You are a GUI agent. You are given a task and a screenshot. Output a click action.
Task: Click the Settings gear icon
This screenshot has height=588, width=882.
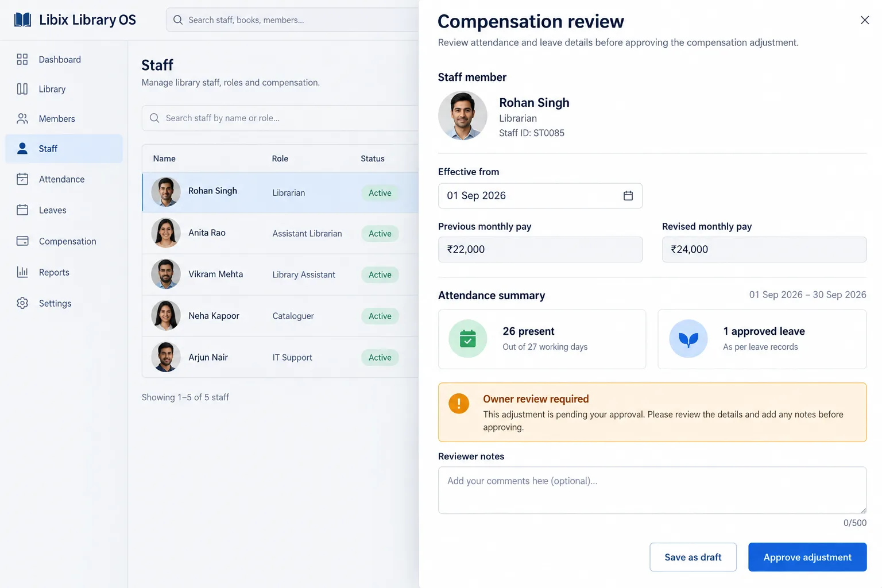22,303
